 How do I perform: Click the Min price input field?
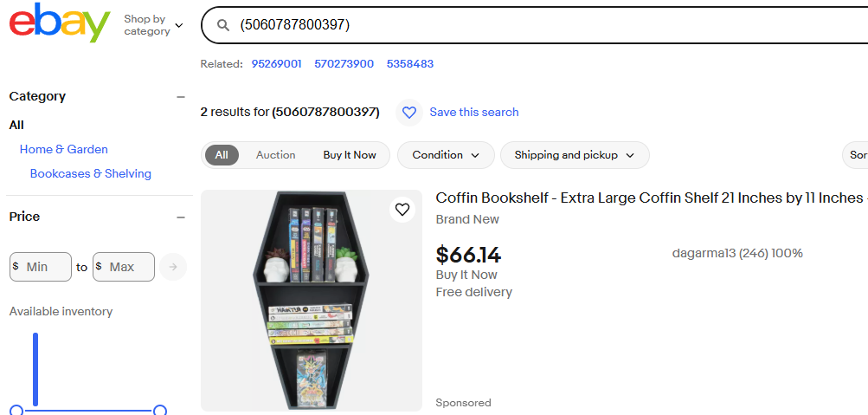[x=45, y=267]
